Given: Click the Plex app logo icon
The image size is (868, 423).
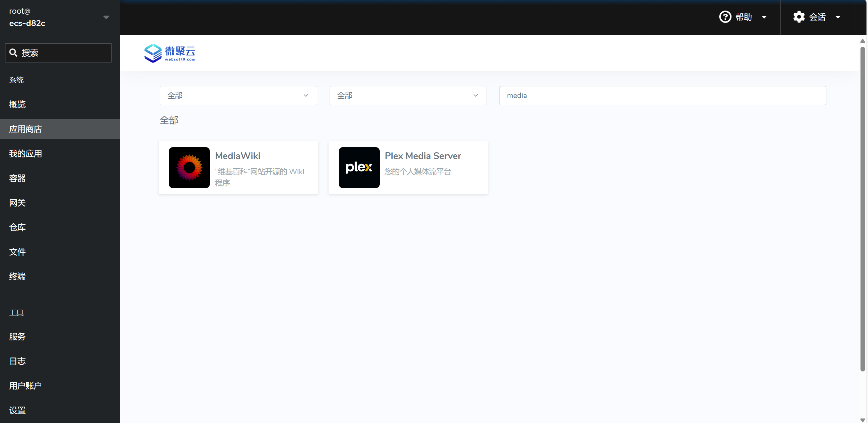Looking at the screenshot, I should tap(359, 167).
